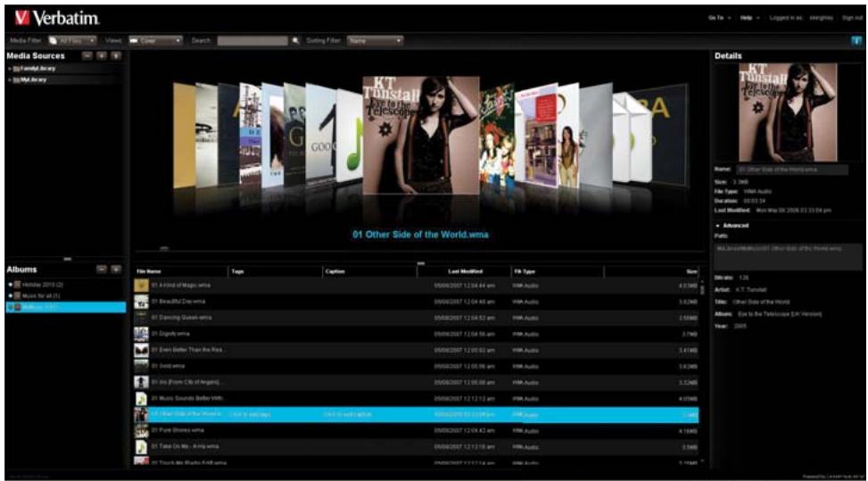Image resolution: width=868 pixels, height=481 pixels.
Task: Click the green music note cover in cover flow
Action: (x=351, y=137)
